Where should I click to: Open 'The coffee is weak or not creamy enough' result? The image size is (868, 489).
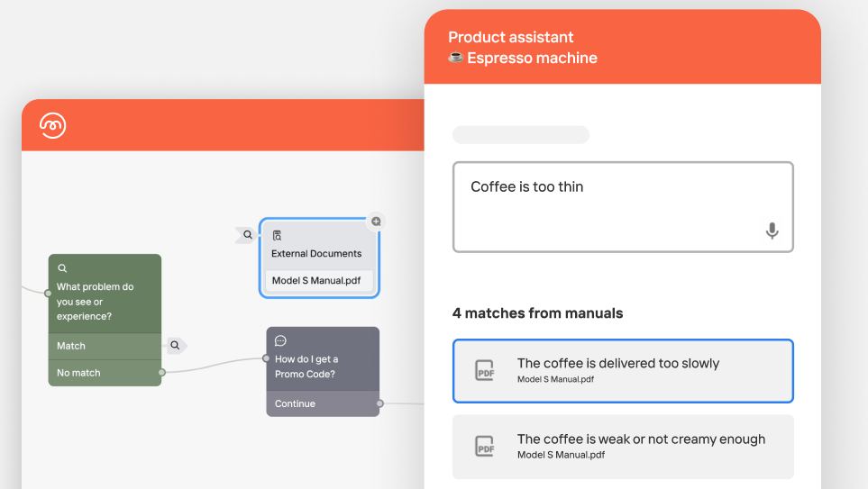pos(623,446)
